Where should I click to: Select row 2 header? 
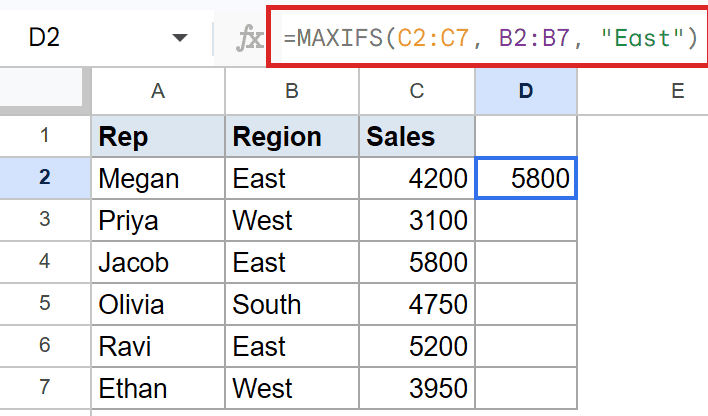(x=45, y=178)
